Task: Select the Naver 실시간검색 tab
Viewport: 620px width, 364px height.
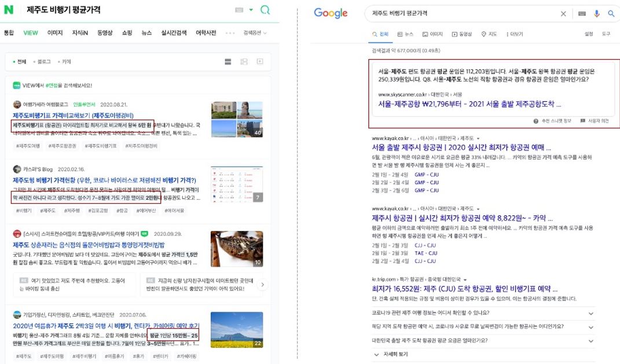Action: (174, 33)
